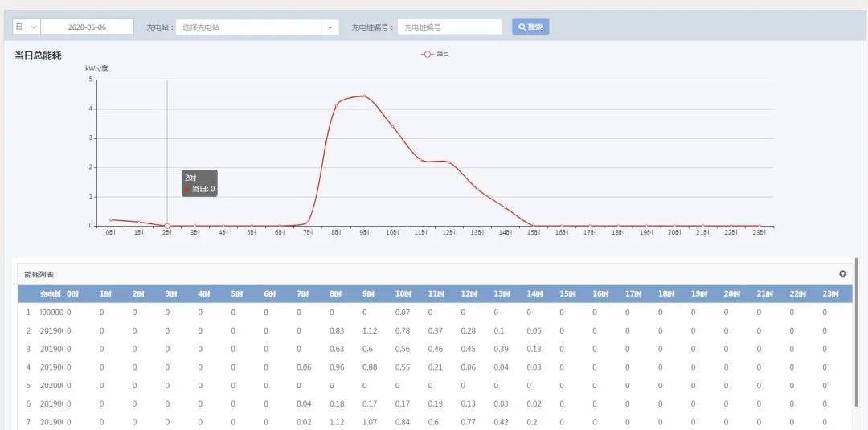868x430 pixels.
Task: Click the 23时 table column header
Action: coord(830,294)
